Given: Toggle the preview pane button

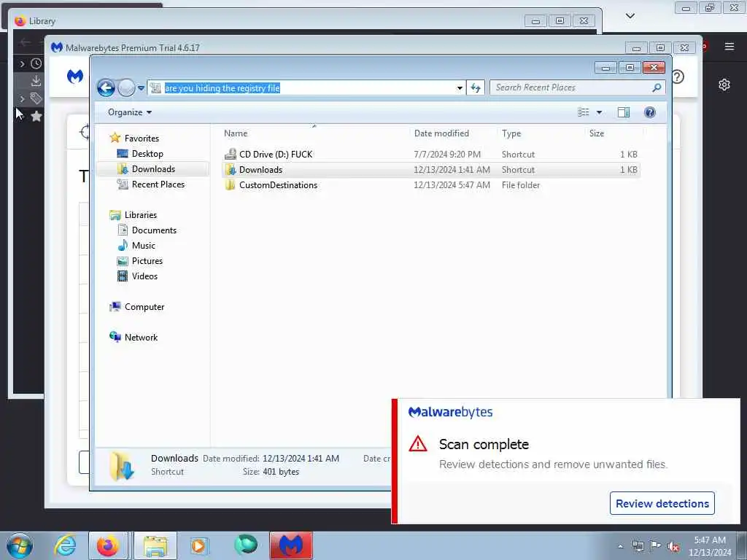Looking at the screenshot, I should coord(624,112).
